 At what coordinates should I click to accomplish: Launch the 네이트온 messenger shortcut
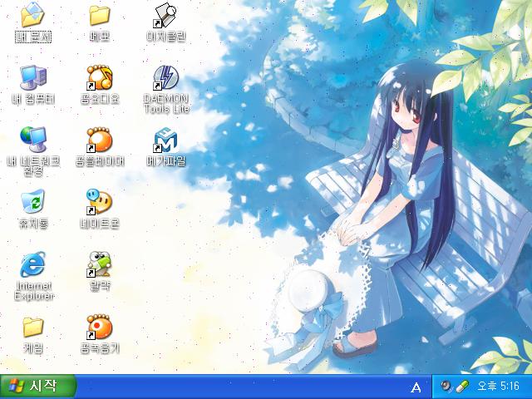[x=100, y=202]
